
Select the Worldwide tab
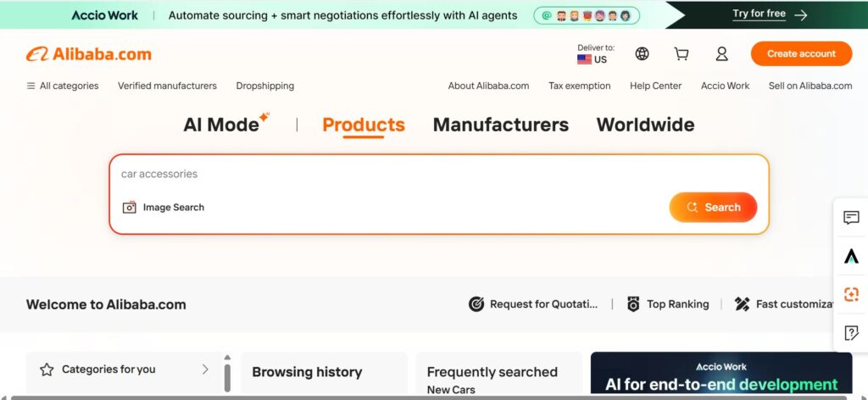coord(645,125)
